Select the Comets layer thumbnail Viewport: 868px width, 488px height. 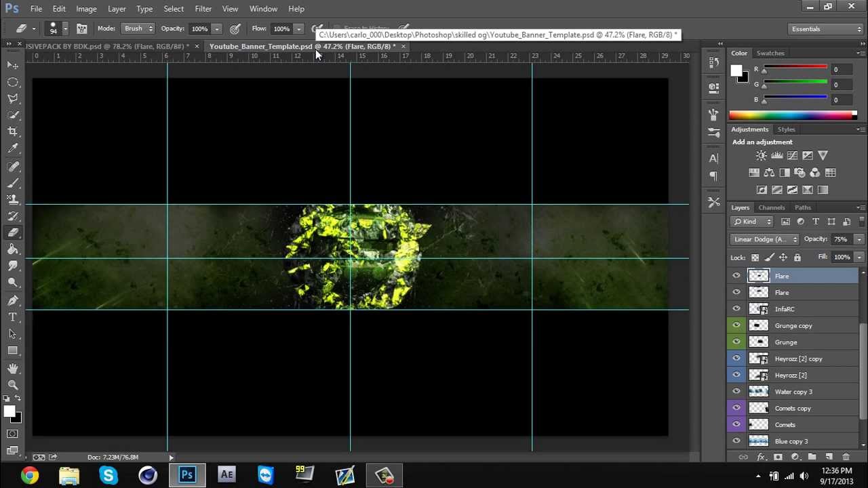[758, 425]
